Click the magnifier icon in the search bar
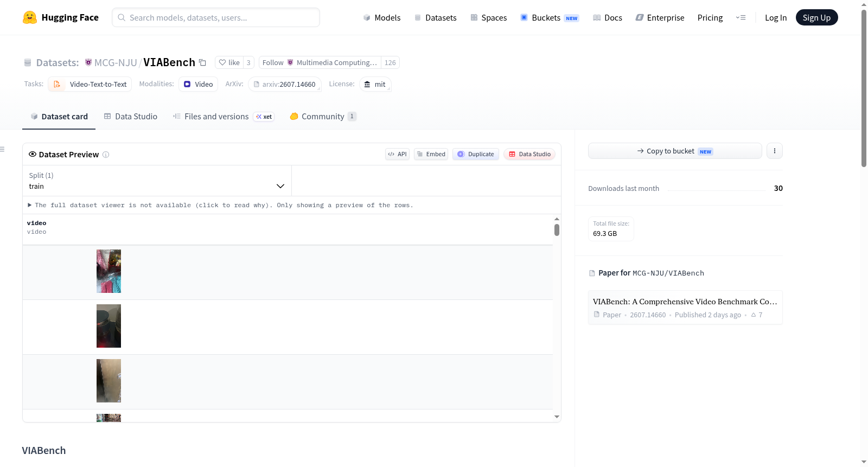Viewport: 868px width, 467px height. (122, 17)
